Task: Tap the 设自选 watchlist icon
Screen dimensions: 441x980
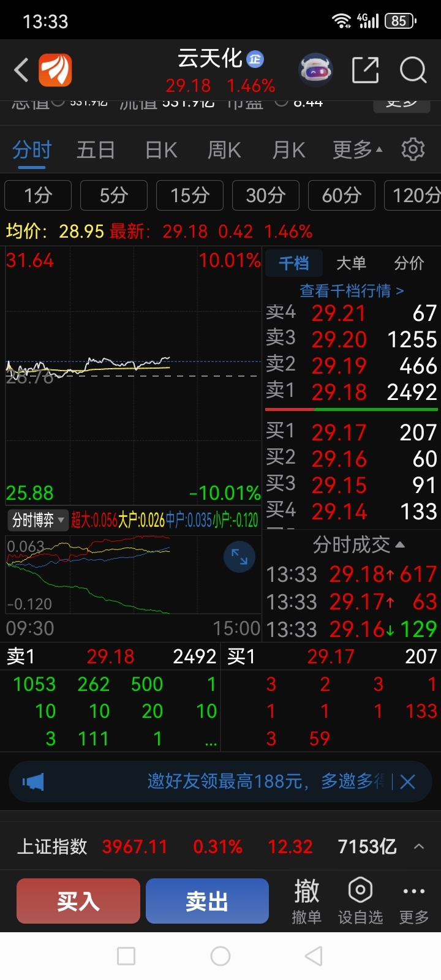Action: [x=360, y=900]
